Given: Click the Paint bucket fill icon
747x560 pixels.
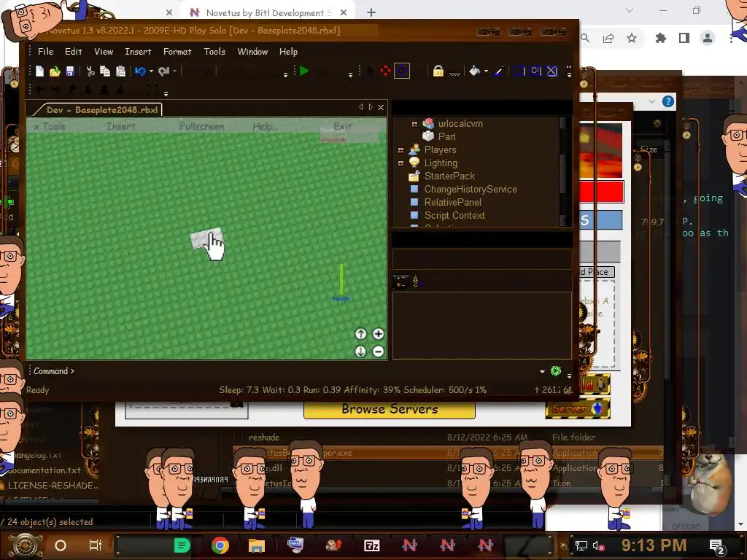Looking at the screenshot, I should click(x=474, y=71).
